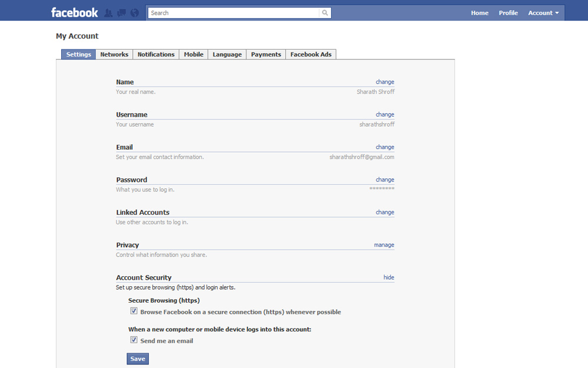
Task: Open the messages icon in header
Action: coord(122,13)
